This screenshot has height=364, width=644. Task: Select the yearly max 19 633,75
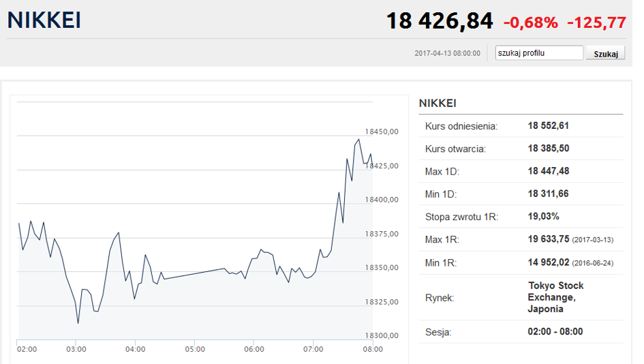pyautogui.click(x=549, y=239)
